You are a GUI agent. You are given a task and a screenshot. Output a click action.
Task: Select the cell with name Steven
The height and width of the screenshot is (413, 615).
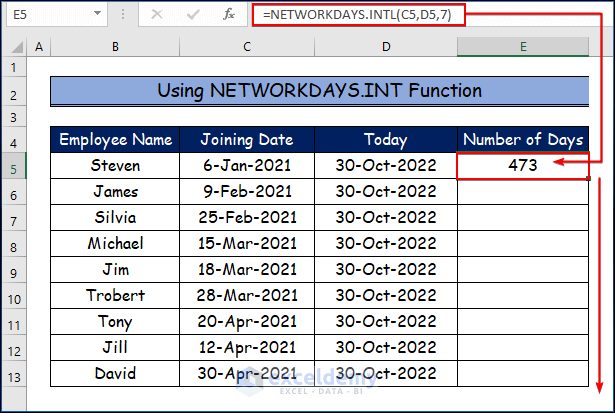115,166
